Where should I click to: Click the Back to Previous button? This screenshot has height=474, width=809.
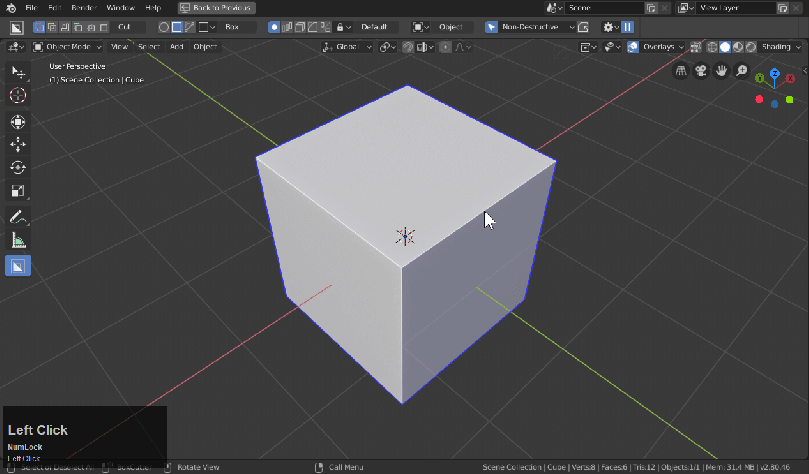(x=216, y=7)
